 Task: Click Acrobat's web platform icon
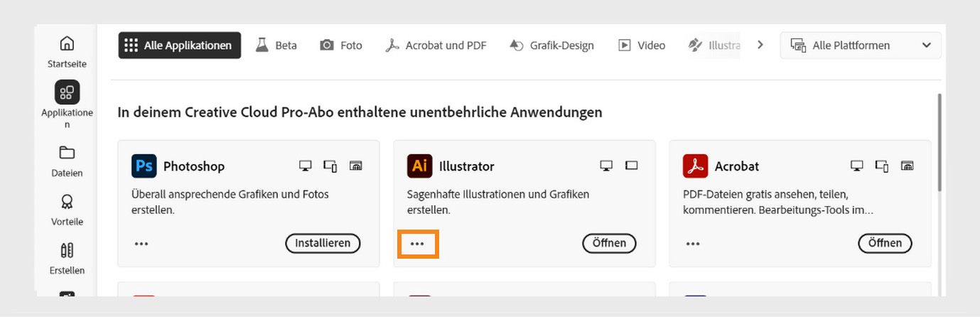908,166
